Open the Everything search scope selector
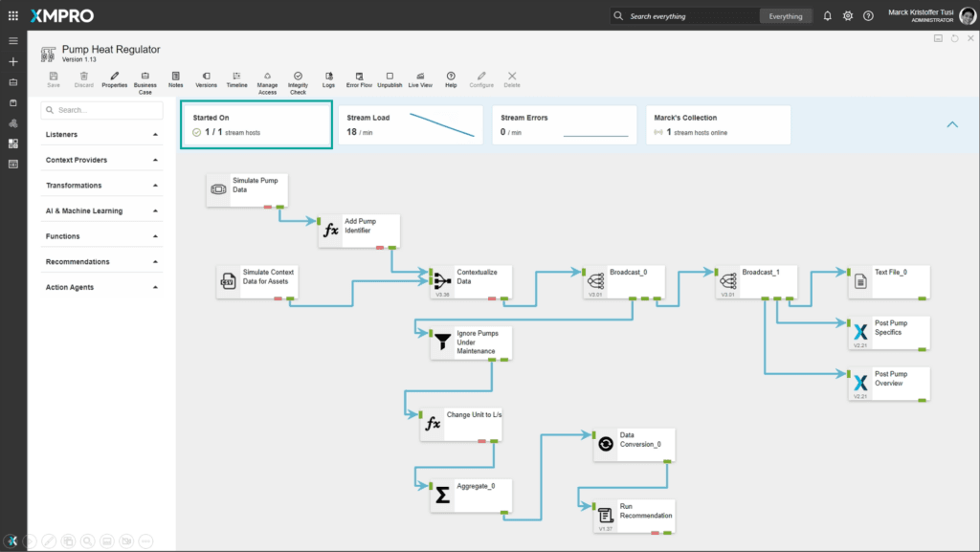 pyautogui.click(x=786, y=16)
